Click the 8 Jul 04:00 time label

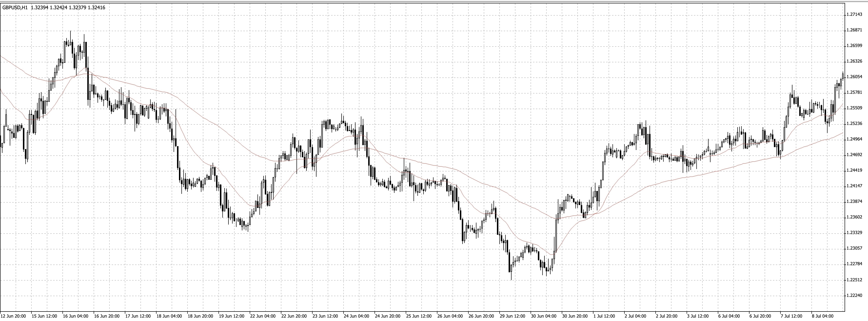822,316
